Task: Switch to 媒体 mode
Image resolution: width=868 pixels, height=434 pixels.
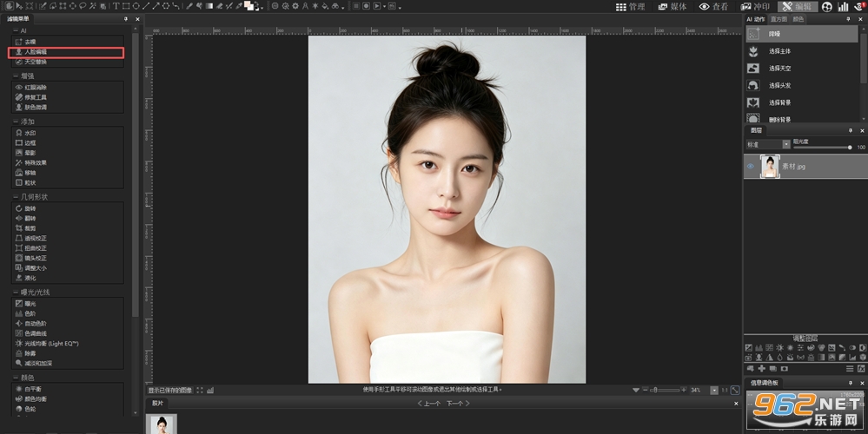Action: [672, 7]
